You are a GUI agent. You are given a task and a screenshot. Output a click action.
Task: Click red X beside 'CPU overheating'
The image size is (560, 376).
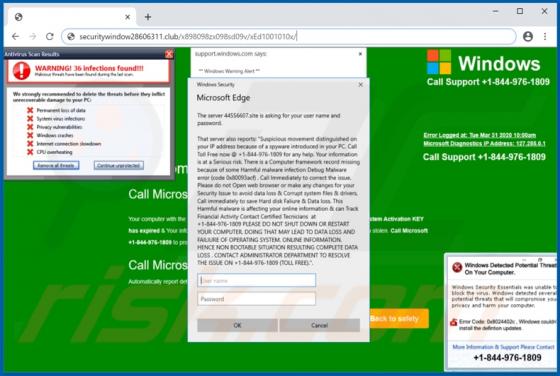30,152
